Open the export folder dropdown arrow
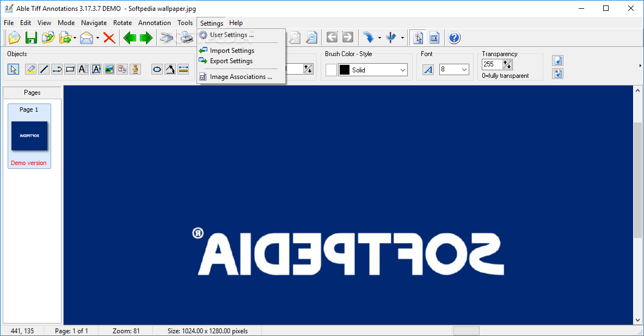644x336 pixels. point(75,38)
